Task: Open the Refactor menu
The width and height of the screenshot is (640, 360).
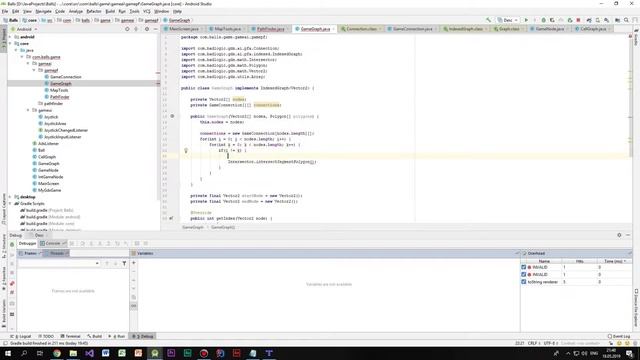Action: point(94,11)
